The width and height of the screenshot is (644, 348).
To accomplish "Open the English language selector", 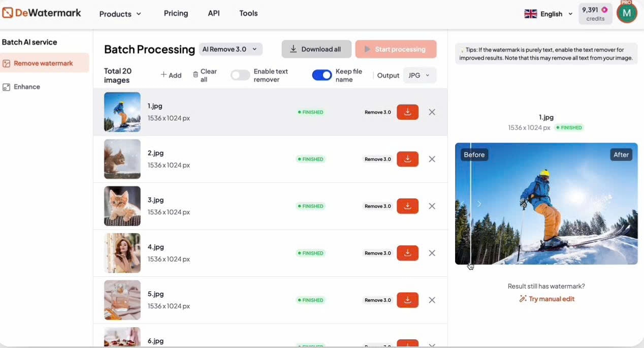I will (x=548, y=14).
